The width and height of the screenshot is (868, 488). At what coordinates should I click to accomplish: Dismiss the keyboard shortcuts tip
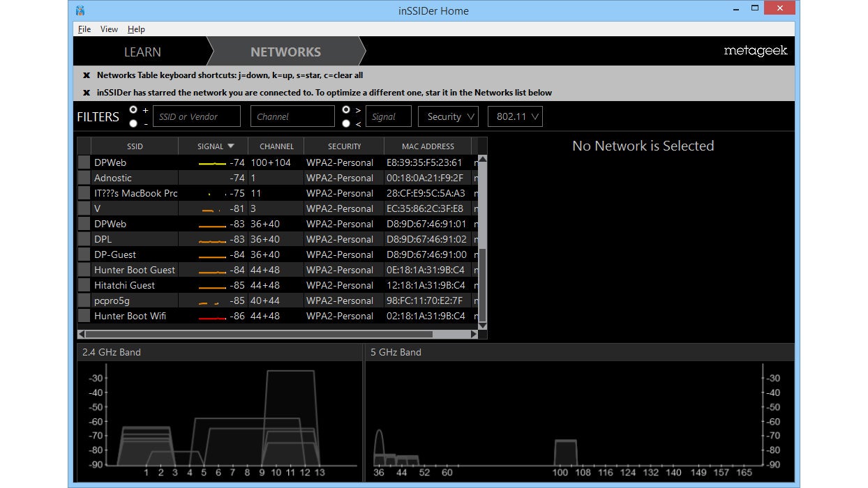coord(87,75)
